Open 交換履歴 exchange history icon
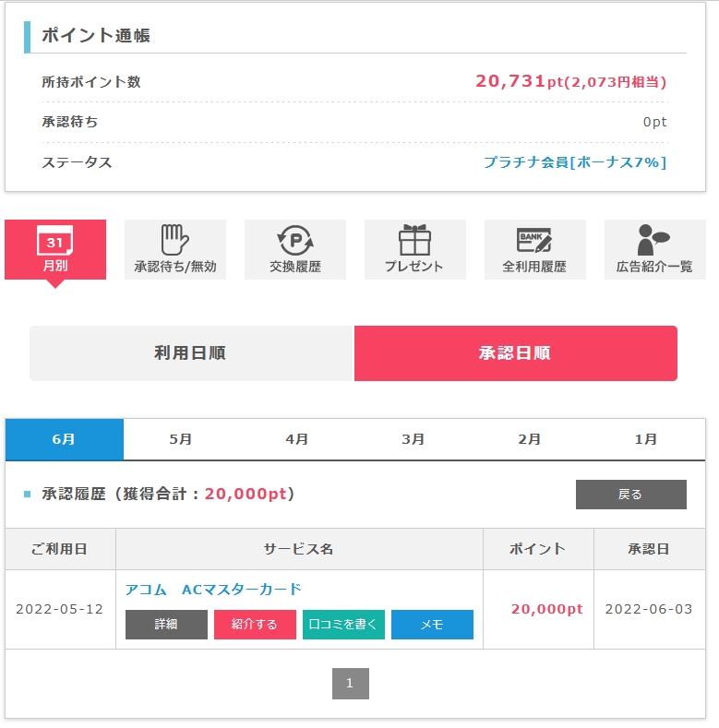This screenshot has height=728, width=719. 295,242
